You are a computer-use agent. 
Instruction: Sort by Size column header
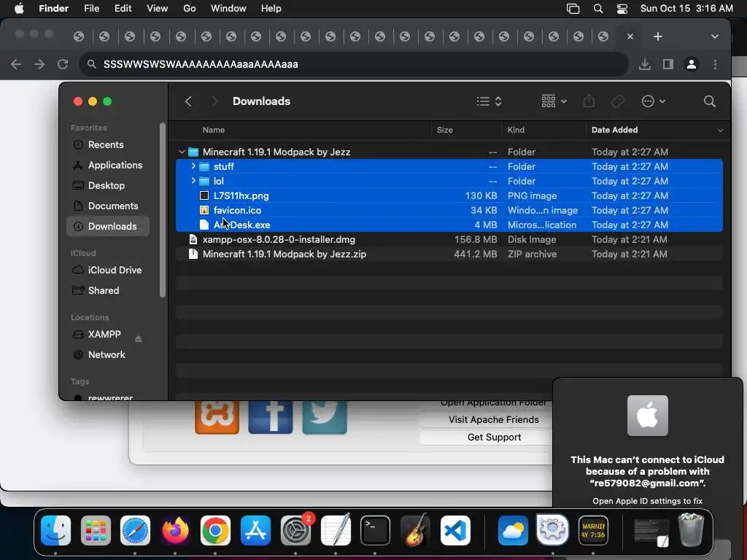pyautogui.click(x=444, y=130)
